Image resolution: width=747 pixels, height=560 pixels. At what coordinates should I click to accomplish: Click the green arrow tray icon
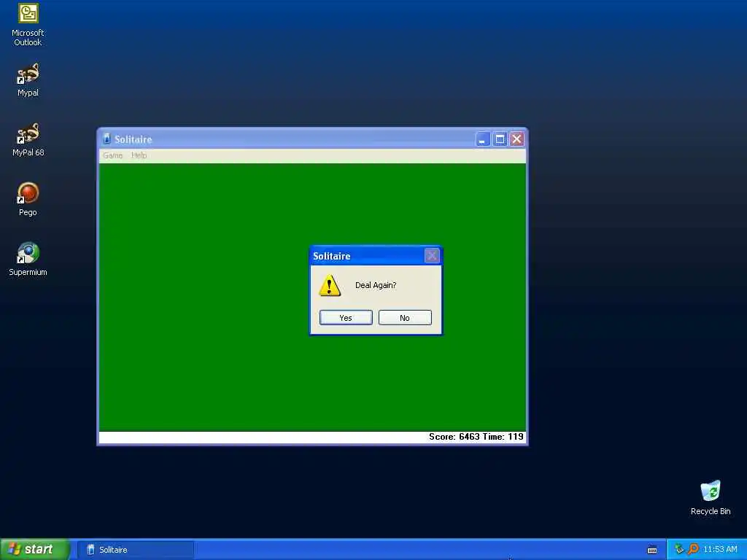tap(679, 549)
